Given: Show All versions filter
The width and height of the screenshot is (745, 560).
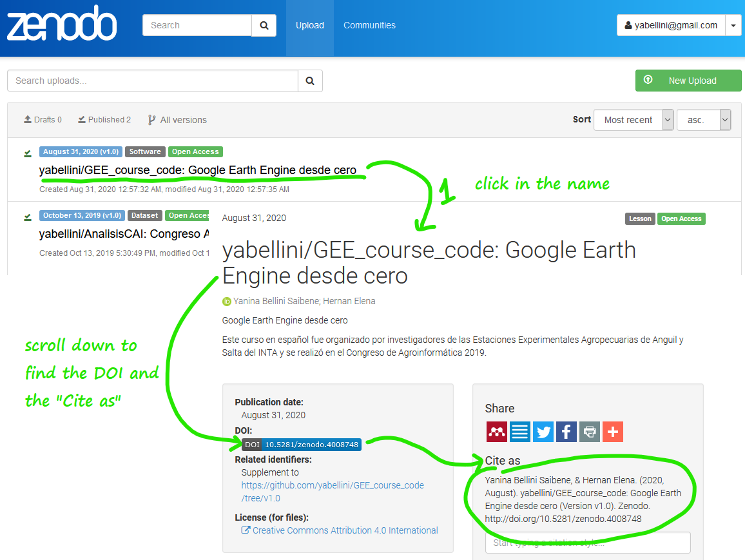Looking at the screenshot, I should click(x=177, y=120).
